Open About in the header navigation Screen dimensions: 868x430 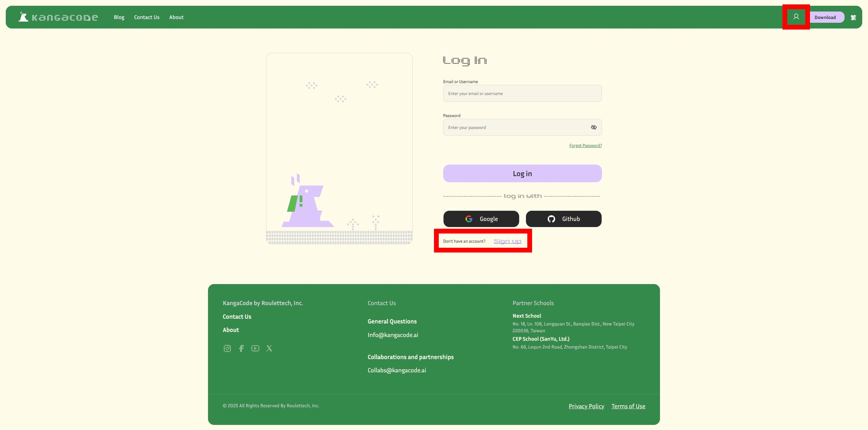pyautogui.click(x=176, y=17)
